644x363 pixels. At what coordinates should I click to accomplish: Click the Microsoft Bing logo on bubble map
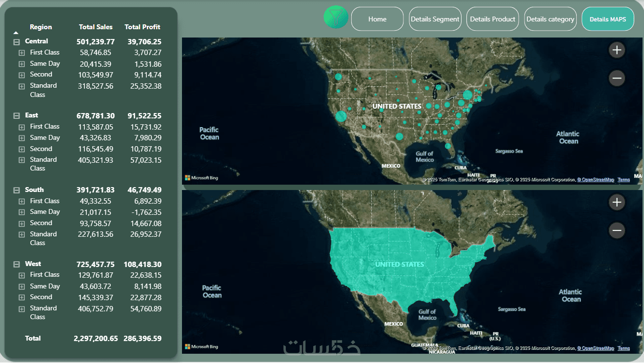(201, 178)
